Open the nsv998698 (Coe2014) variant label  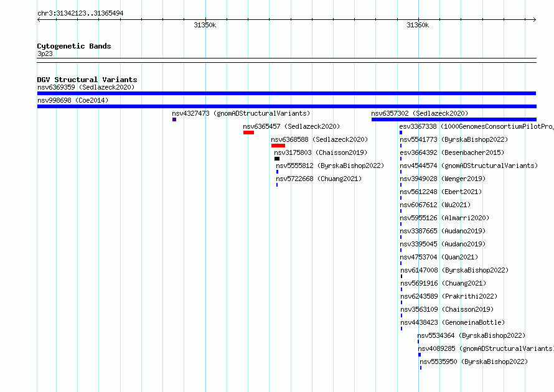click(x=73, y=100)
